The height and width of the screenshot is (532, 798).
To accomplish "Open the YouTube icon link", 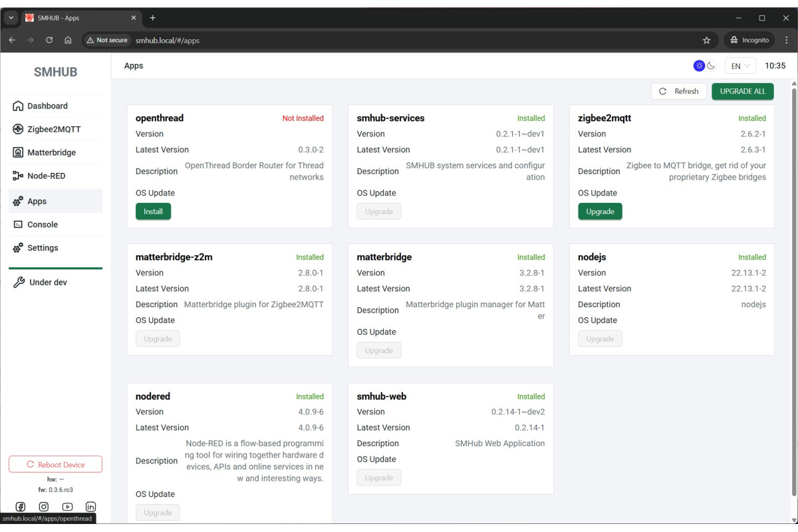I will coord(67,507).
